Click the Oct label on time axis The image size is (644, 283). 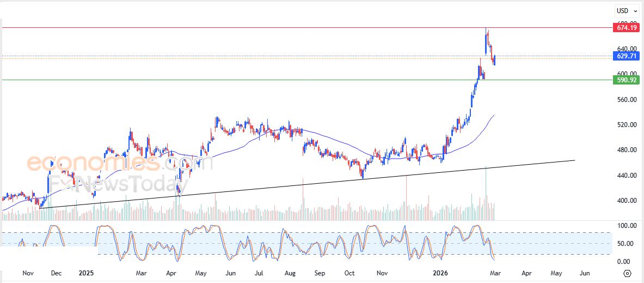pyautogui.click(x=349, y=272)
